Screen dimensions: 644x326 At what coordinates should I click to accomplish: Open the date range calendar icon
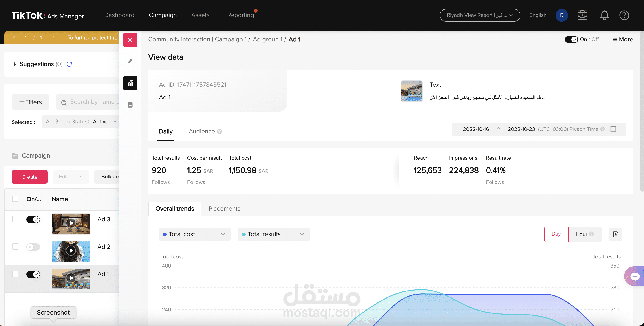pyautogui.click(x=613, y=129)
